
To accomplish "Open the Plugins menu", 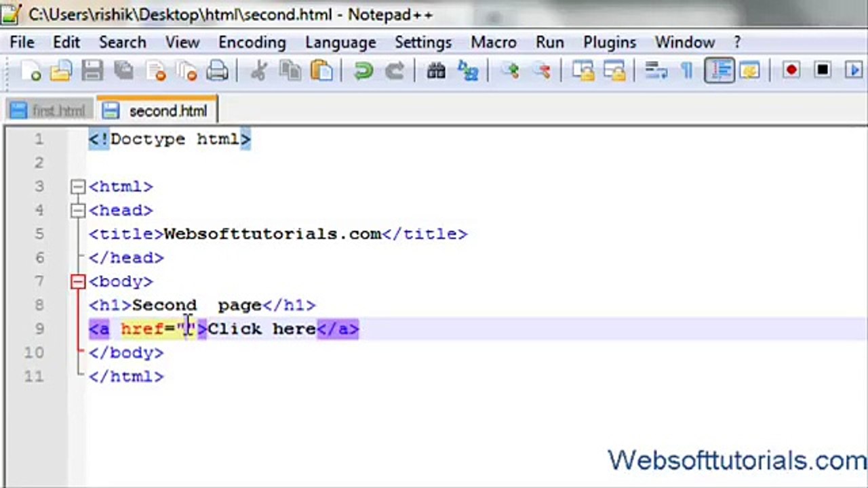I will 610,42.
